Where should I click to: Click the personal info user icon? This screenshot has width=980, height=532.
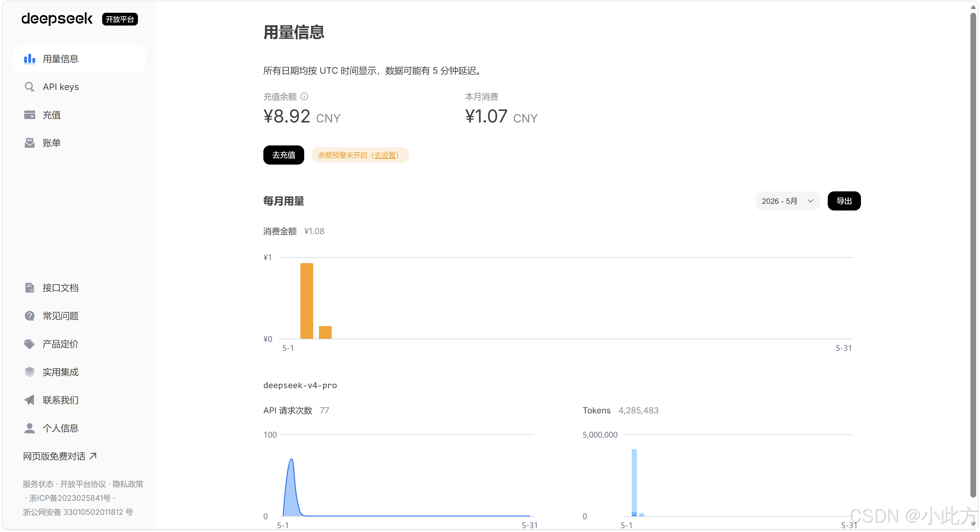coord(29,428)
